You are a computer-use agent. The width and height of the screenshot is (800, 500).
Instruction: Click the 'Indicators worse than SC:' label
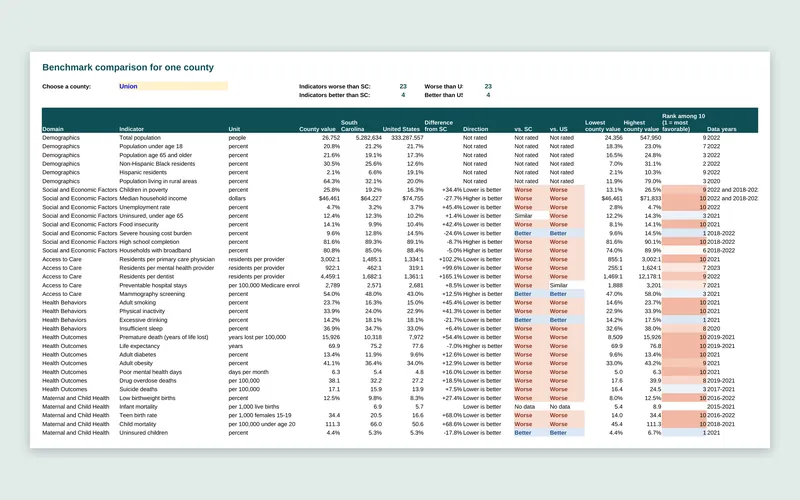[335, 86]
